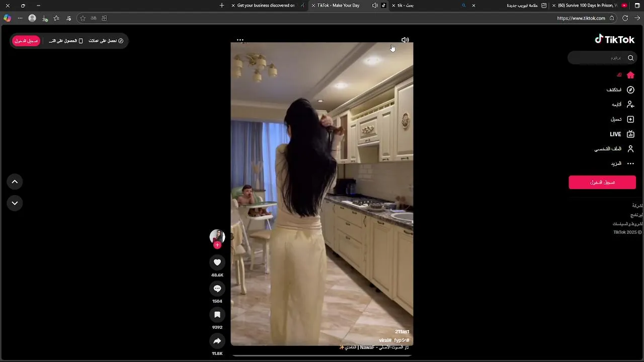Expand the Program (برنامج) footer section
This screenshot has width=644, height=362.
tap(637, 215)
